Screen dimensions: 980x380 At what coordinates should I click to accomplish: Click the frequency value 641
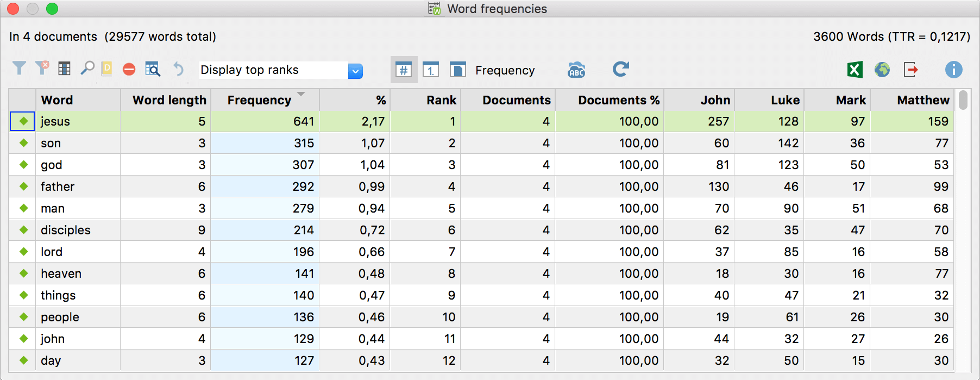coord(304,121)
